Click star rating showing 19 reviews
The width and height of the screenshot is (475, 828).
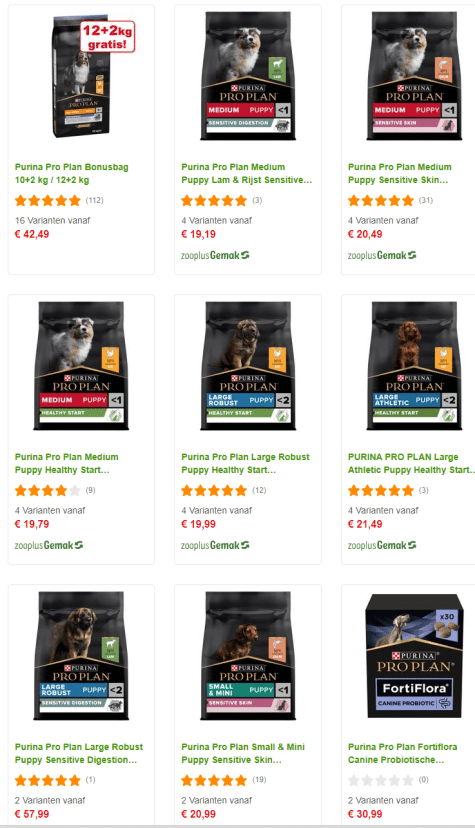click(224, 780)
